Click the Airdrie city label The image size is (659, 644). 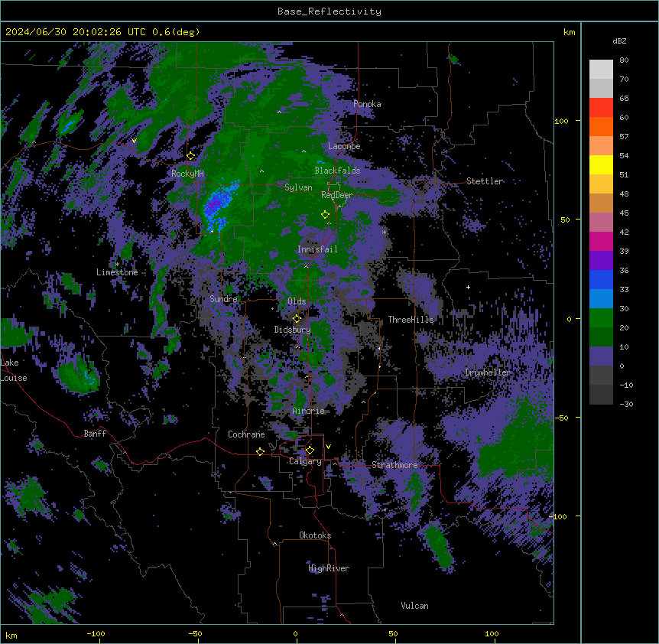click(x=309, y=411)
